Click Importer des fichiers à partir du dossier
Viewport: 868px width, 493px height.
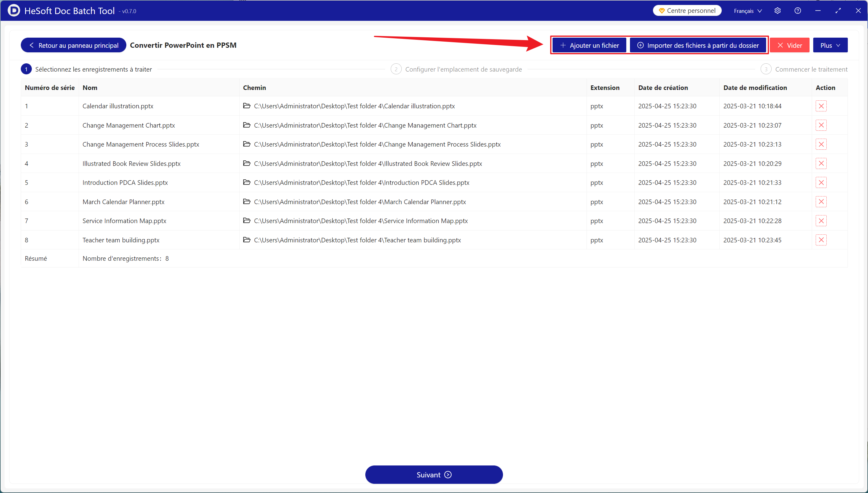pos(698,45)
